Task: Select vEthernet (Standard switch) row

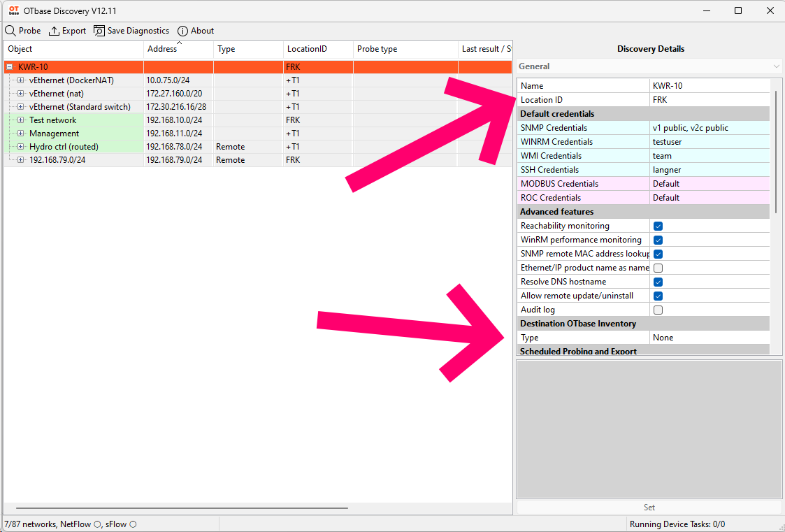Action: [x=258, y=106]
